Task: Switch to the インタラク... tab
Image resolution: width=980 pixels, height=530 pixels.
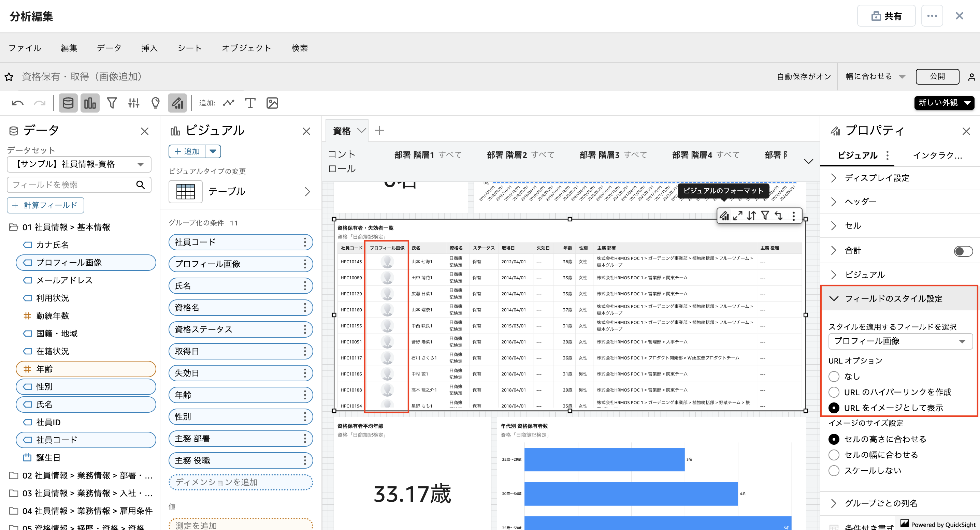Action: (x=937, y=155)
